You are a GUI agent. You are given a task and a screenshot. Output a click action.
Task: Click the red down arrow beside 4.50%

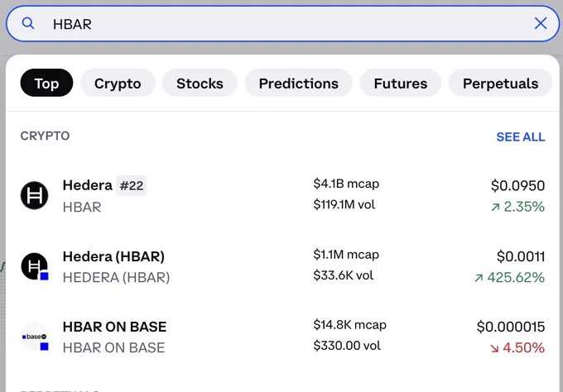point(494,348)
